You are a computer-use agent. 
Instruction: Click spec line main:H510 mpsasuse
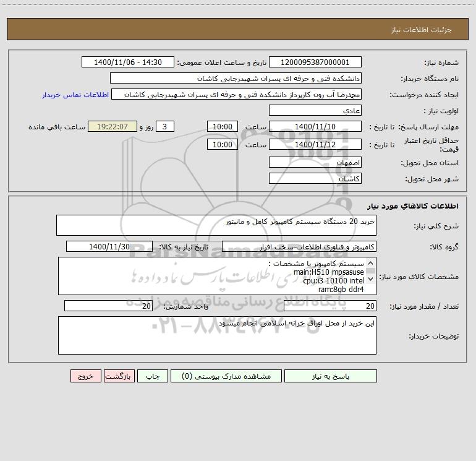(328, 272)
